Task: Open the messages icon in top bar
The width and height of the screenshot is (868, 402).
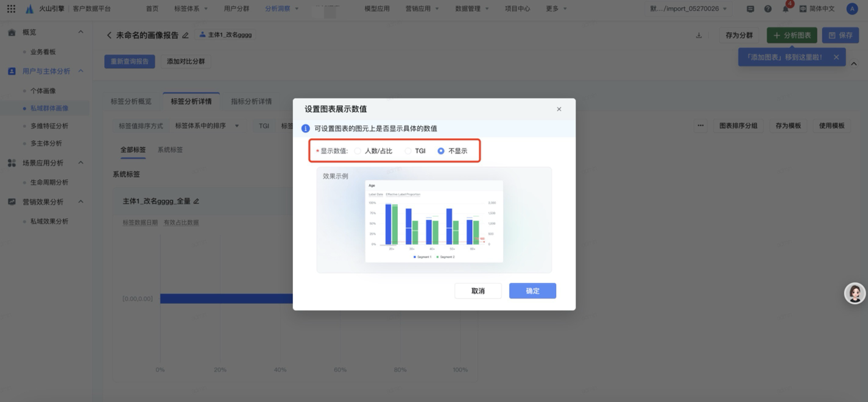Action: [x=750, y=9]
